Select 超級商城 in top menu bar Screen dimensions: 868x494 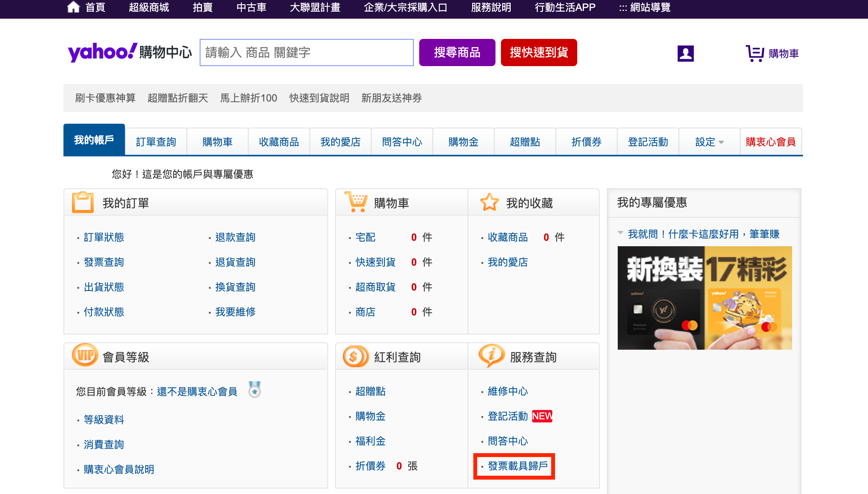coord(149,7)
